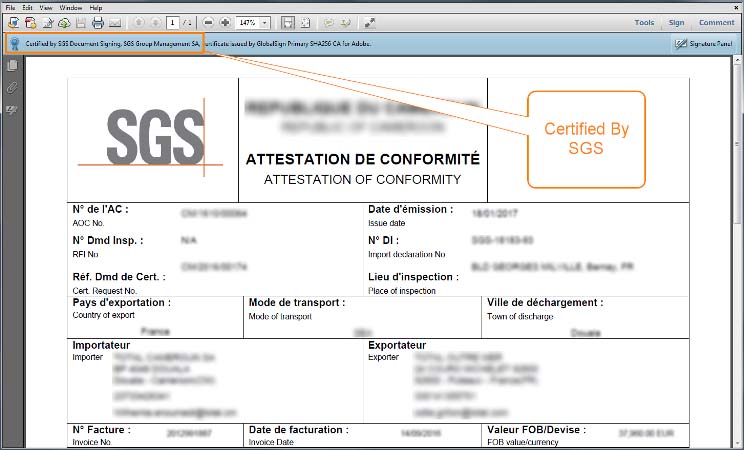Click the 'ATTESTATION OF CONFORMITY' subtitle
744x450 pixels.
[363, 179]
